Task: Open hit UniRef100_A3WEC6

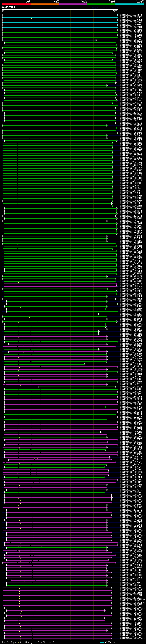Action: (131, 17)
